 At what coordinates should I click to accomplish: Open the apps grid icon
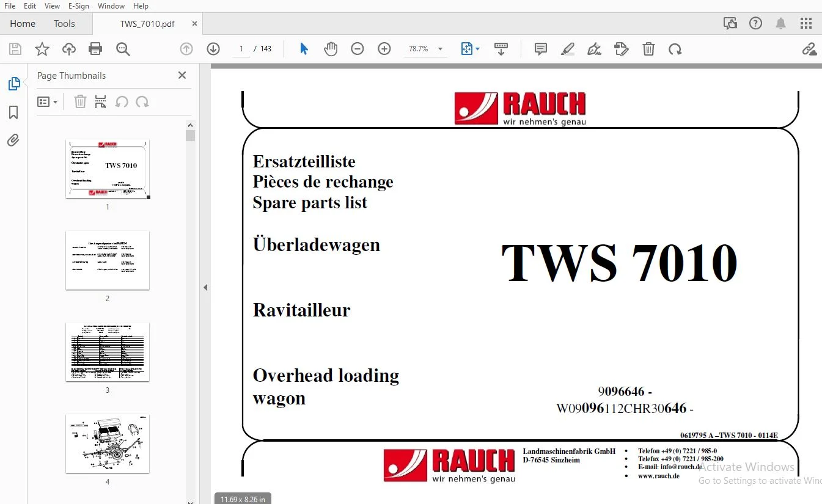pyautogui.click(x=806, y=24)
